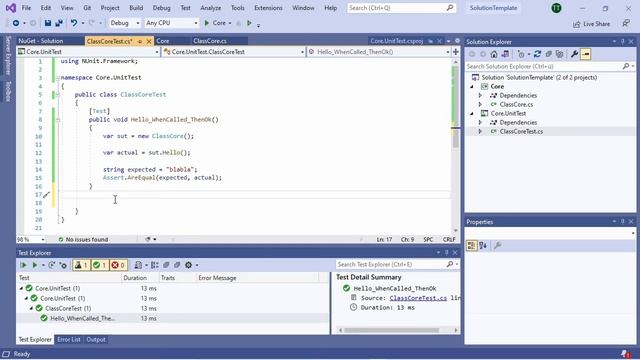Click Pending Changes Filter in Solution Explorer

tap(521, 54)
